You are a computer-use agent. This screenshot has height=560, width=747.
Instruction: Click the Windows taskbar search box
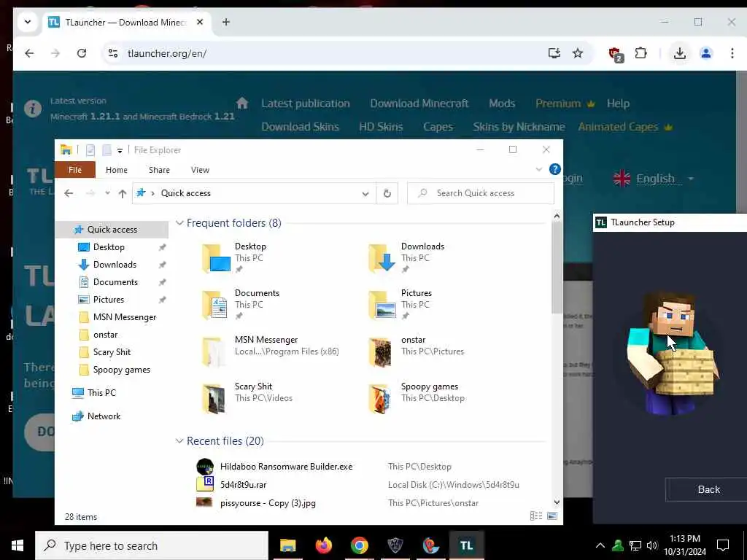152,545
